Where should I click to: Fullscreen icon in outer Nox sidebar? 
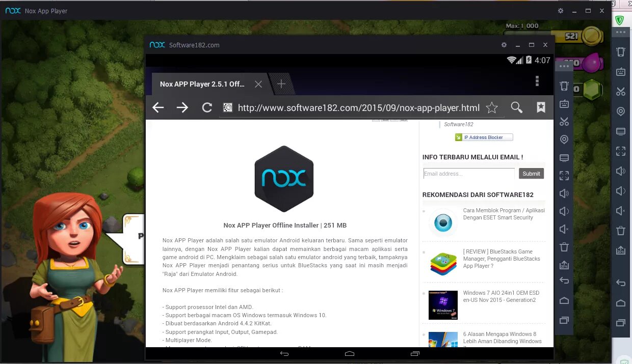621,151
